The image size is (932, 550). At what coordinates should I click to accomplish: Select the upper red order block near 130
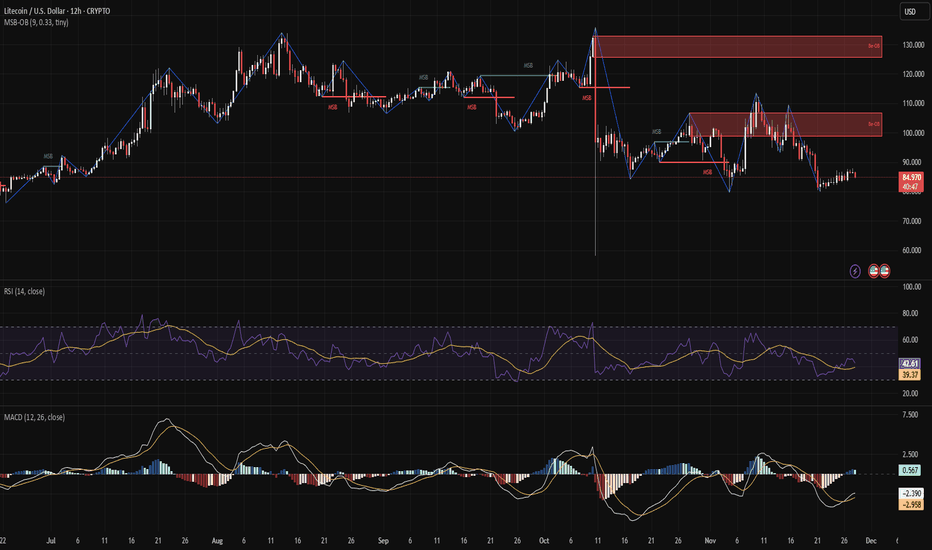tap(737, 46)
